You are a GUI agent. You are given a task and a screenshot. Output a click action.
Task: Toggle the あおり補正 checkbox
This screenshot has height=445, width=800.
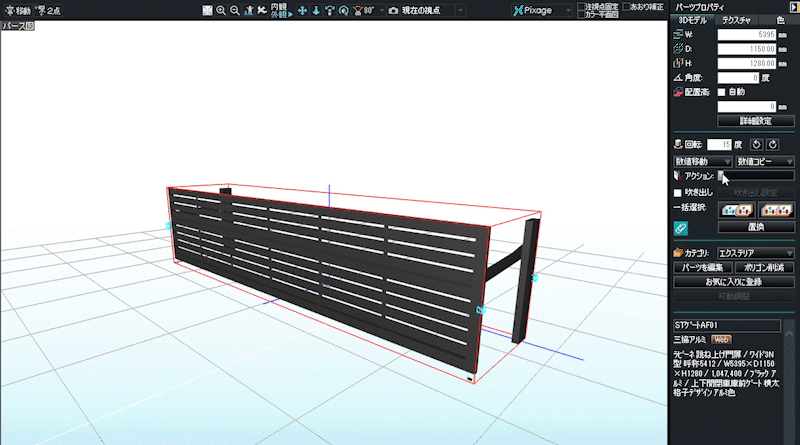(x=627, y=6)
